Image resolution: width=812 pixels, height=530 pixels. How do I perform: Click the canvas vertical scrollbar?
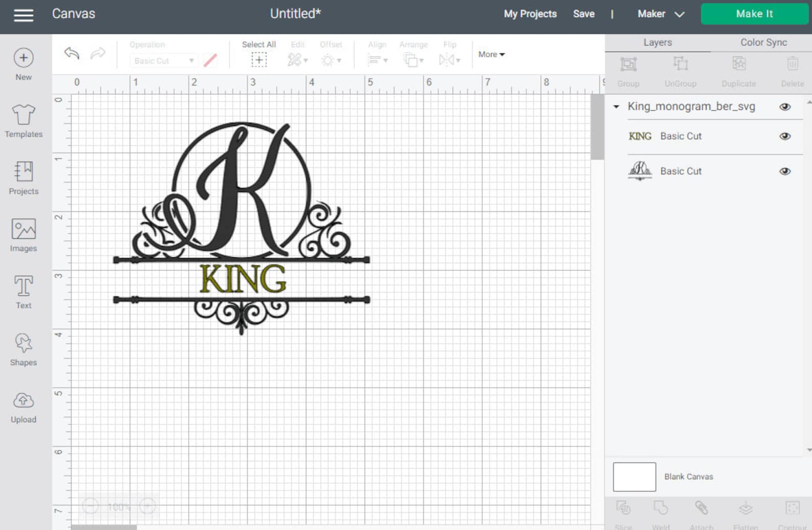coord(597,127)
